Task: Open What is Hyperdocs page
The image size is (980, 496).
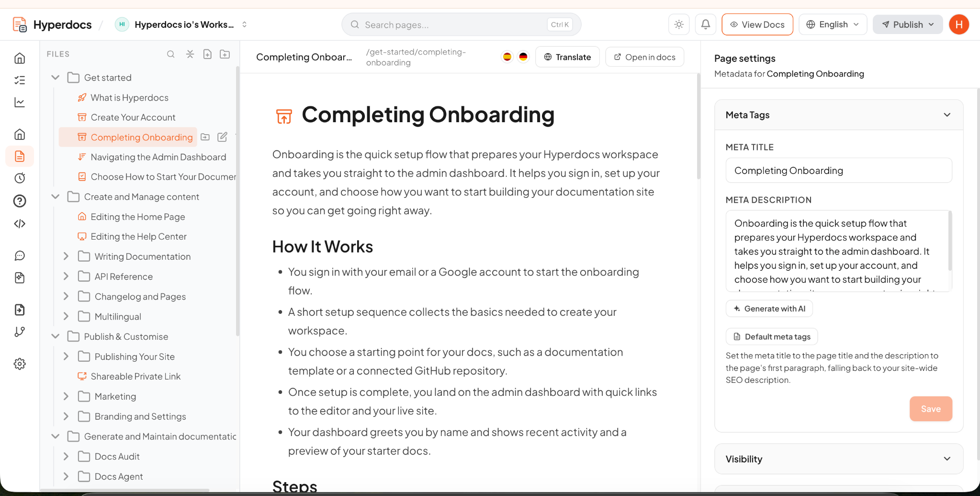Action: click(129, 98)
